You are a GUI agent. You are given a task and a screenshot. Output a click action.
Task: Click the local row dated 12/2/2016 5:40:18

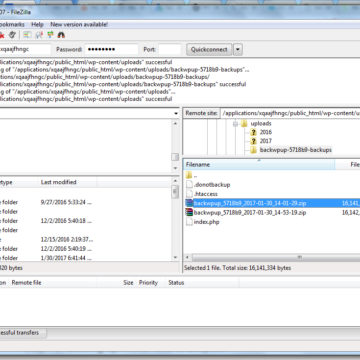(x=85, y=221)
